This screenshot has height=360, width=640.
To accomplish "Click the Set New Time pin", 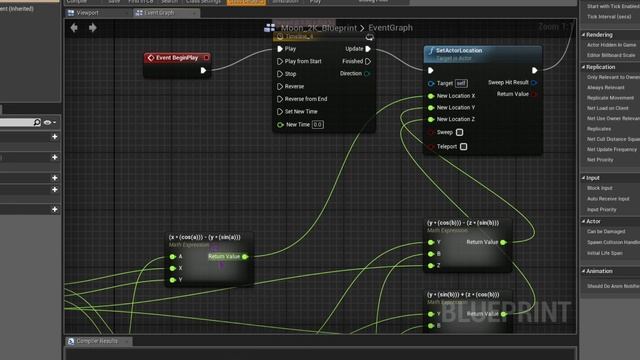I will click(280, 111).
